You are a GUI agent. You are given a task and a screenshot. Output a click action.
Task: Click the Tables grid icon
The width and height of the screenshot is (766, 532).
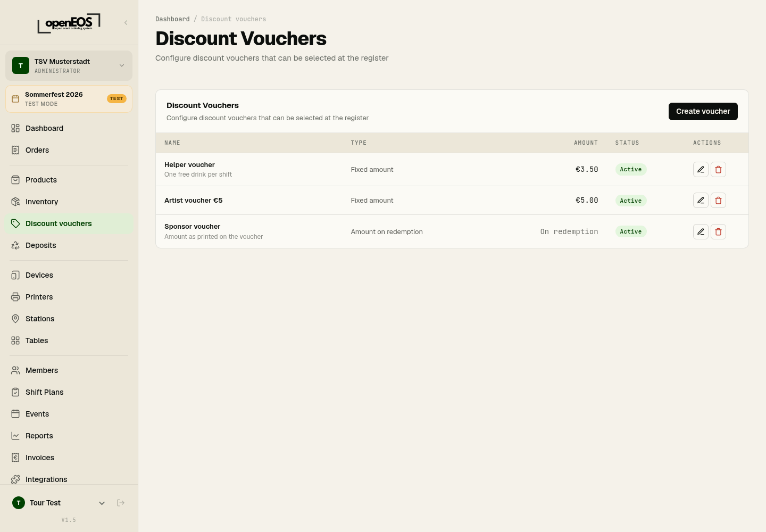tap(15, 340)
